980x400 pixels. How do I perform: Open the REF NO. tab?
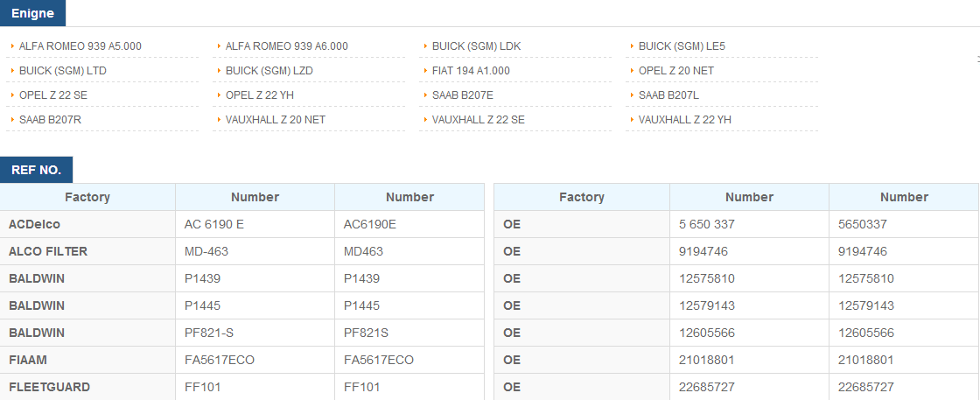tap(36, 170)
